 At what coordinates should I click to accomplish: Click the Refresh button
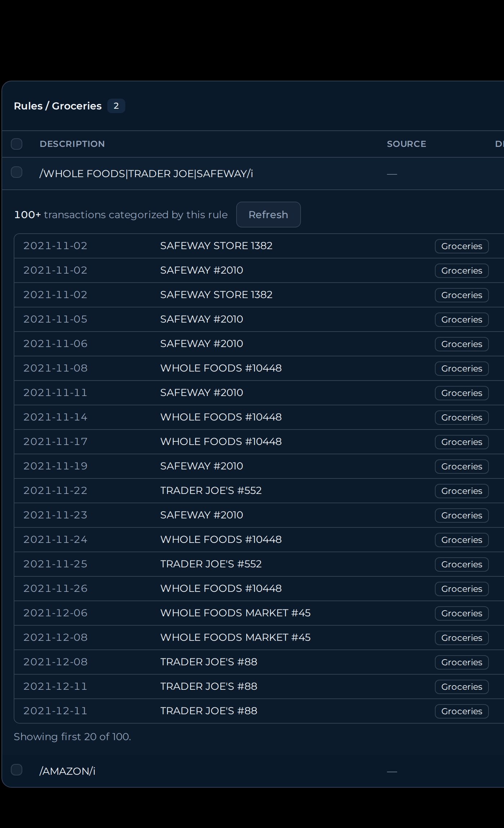tap(268, 215)
